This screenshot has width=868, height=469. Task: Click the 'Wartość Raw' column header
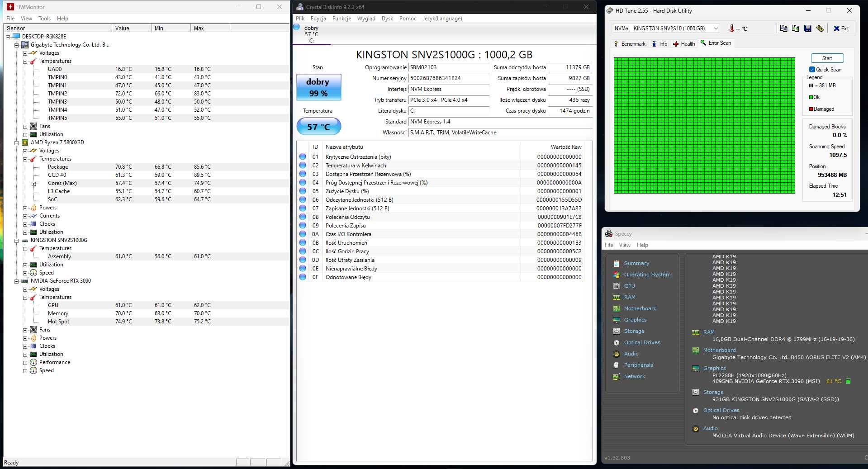click(x=552, y=147)
